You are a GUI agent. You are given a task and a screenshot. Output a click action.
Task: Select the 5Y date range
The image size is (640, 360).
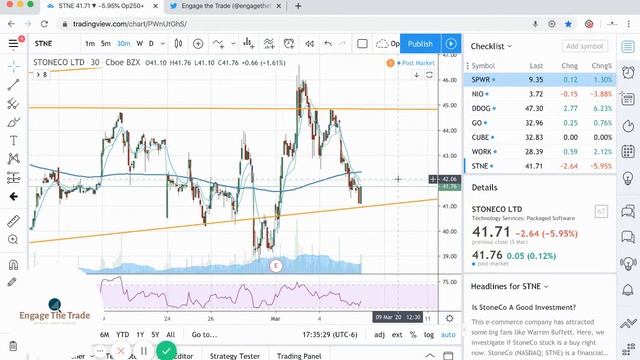tap(155, 335)
